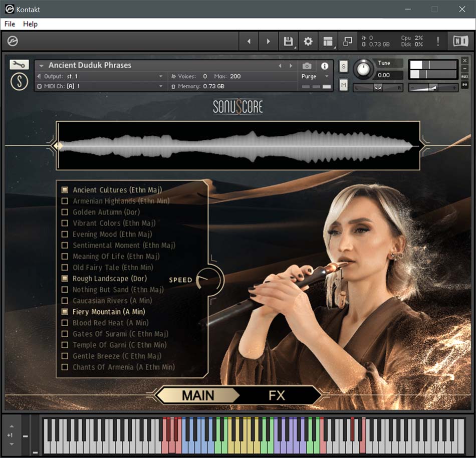
Task: Uncheck Ancient Cultures (Ethn Maj) phrase
Action: [x=65, y=190]
